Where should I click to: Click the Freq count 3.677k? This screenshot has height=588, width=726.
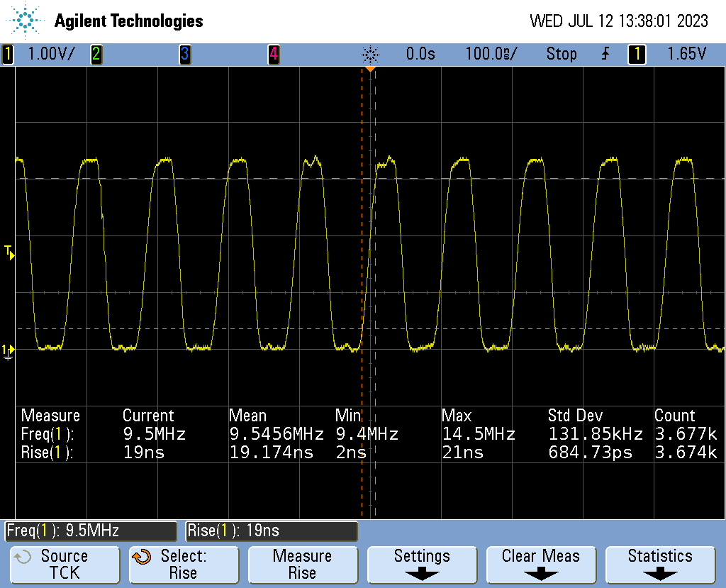point(686,434)
